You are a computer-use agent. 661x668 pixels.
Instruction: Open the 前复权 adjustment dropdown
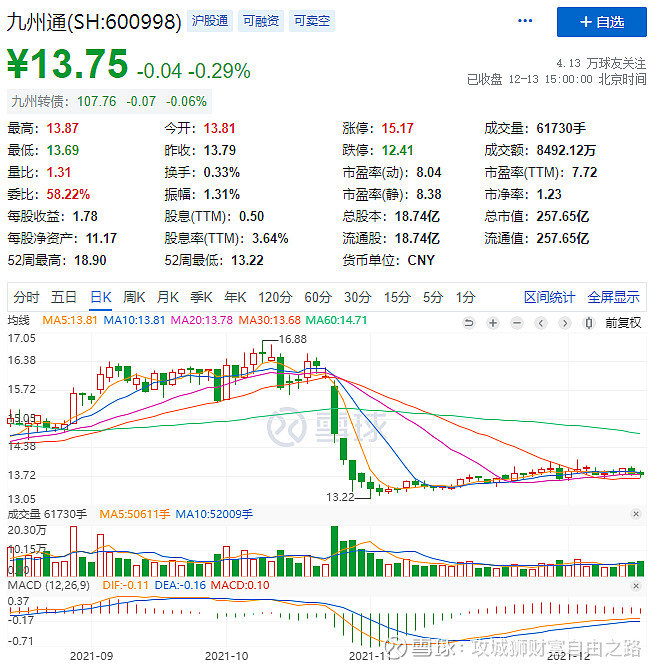click(623, 323)
